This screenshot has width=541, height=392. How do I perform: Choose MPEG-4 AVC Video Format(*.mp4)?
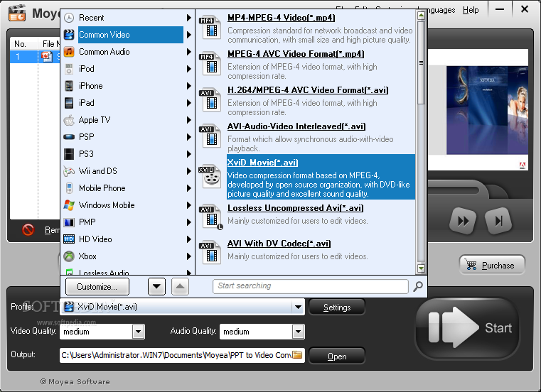[296, 54]
